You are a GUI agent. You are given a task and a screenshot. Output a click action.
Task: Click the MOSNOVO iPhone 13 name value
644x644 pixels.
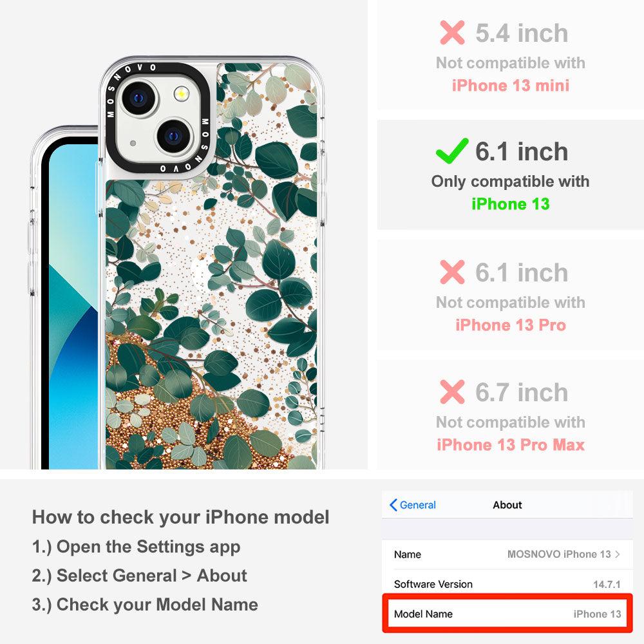coord(559,554)
